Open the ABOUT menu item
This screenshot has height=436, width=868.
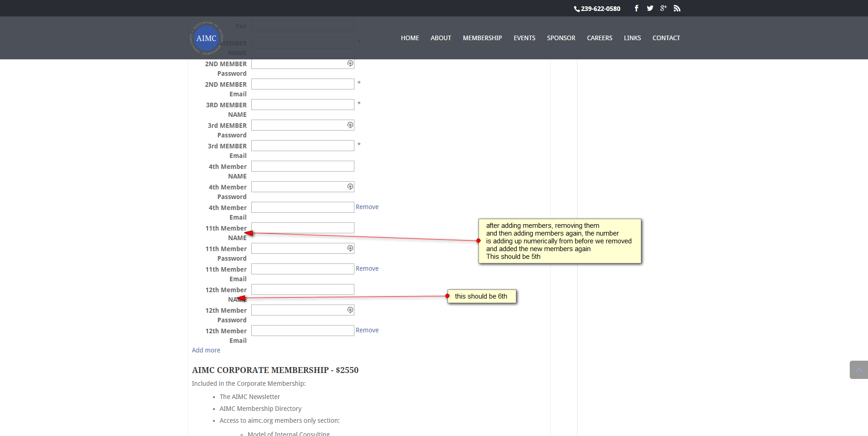(441, 38)
